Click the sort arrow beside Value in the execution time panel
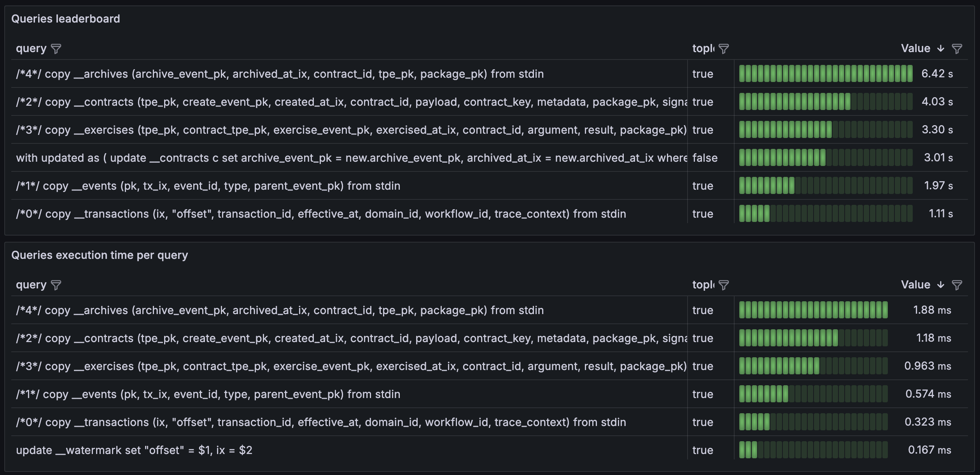 [x=941, y=285]
